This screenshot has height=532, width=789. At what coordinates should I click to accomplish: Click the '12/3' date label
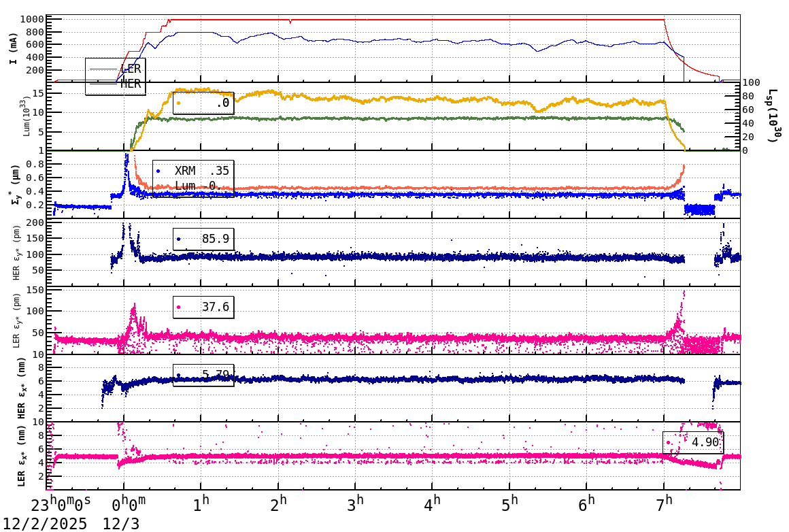(121, 524)
